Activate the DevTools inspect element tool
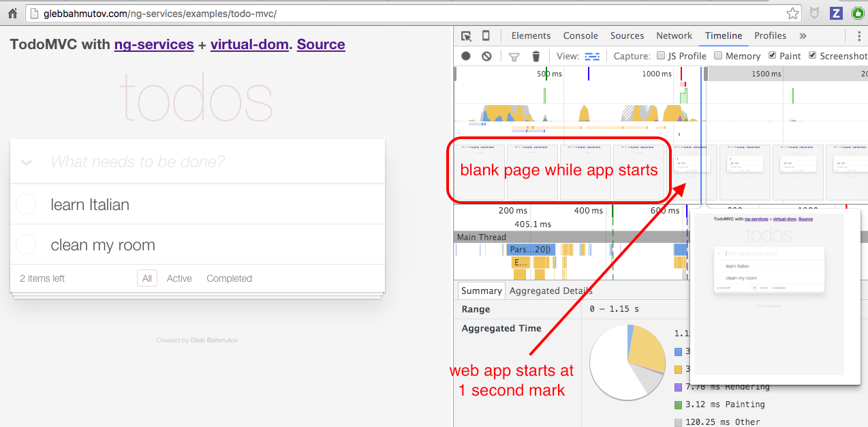This screenshot has width=868, height=427. [466, 36]
